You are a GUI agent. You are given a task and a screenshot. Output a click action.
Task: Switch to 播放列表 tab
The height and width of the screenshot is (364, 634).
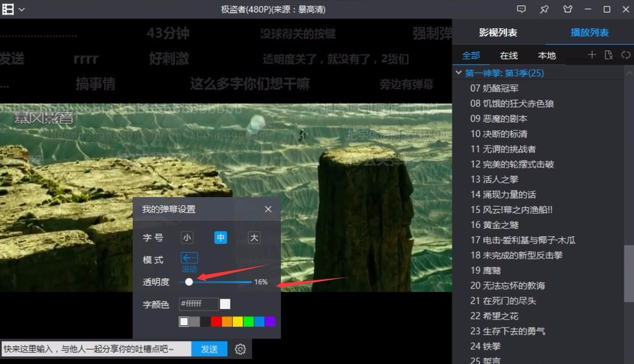[x=590, y=32]
